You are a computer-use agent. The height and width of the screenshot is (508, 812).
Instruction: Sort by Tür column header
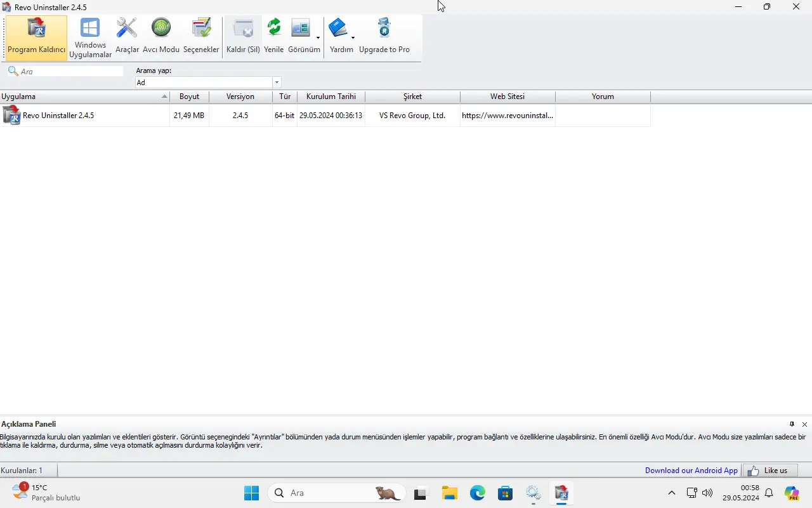click(x=285, y=97)
